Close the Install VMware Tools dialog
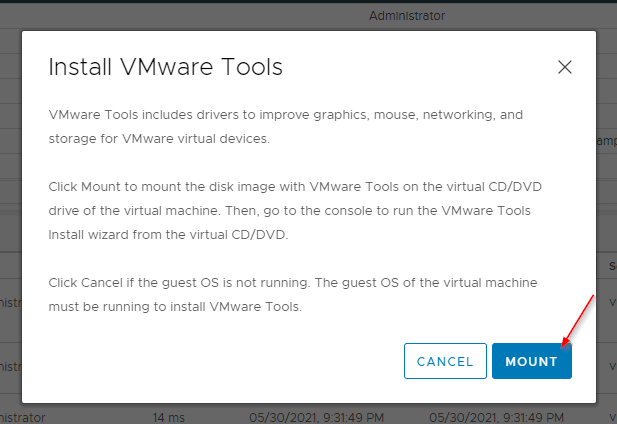Image resolution: width=617 pixels, height=424 pixels. 565,67
